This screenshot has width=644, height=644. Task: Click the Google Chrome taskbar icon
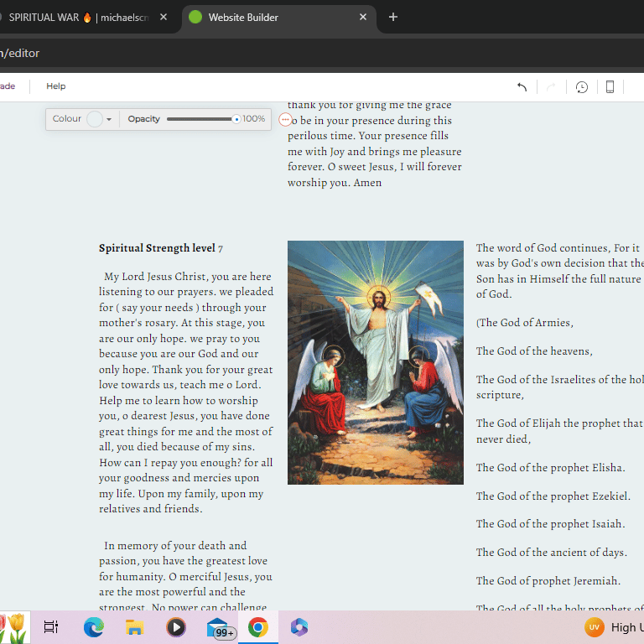coord(258,627)
